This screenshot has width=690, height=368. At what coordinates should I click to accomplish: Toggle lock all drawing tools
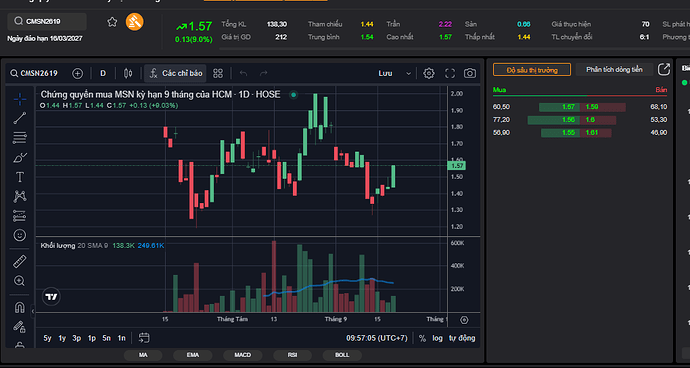pyautogui.click(x=20, y=327)
